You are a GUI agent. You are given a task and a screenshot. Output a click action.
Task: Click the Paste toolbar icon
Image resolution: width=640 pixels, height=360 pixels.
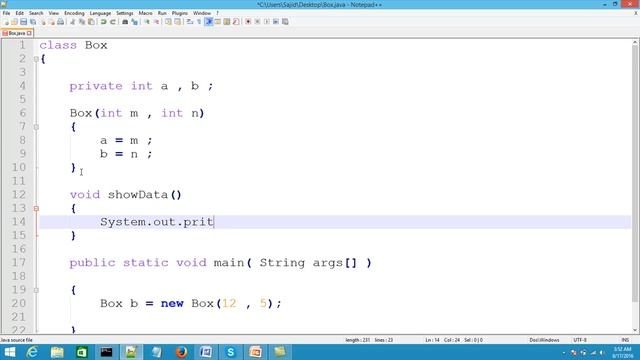tap(91, 22)
